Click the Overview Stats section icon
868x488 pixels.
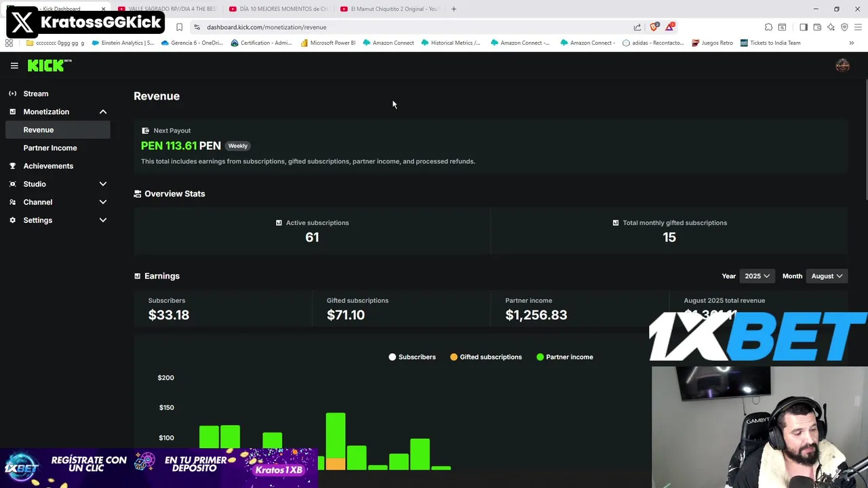138,194
